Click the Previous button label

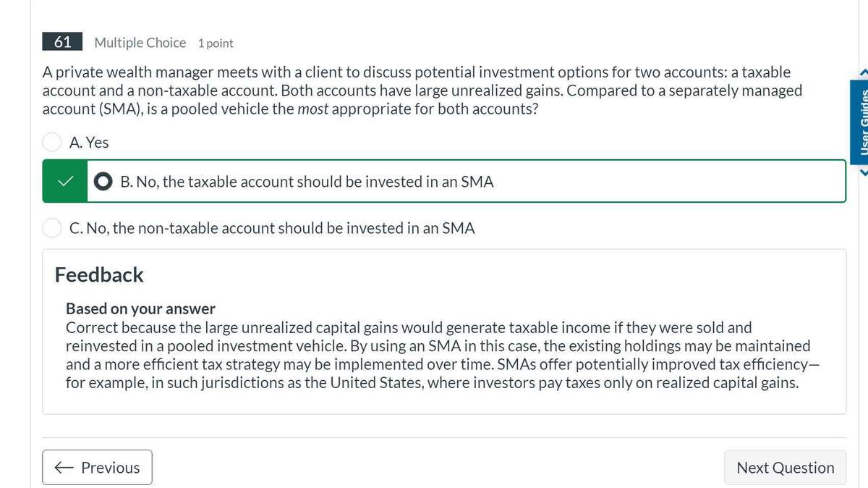[x=111, y=468]
